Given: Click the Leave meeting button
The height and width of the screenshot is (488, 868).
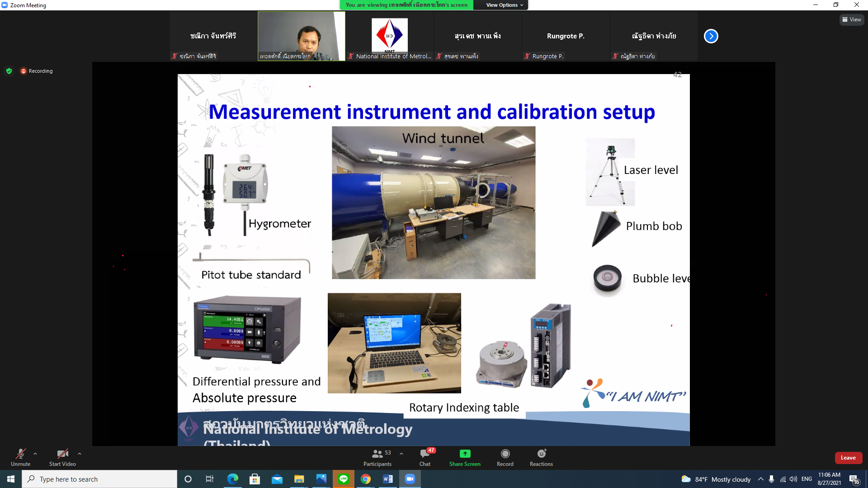Looking at the screenshot, I should point(848,458).
